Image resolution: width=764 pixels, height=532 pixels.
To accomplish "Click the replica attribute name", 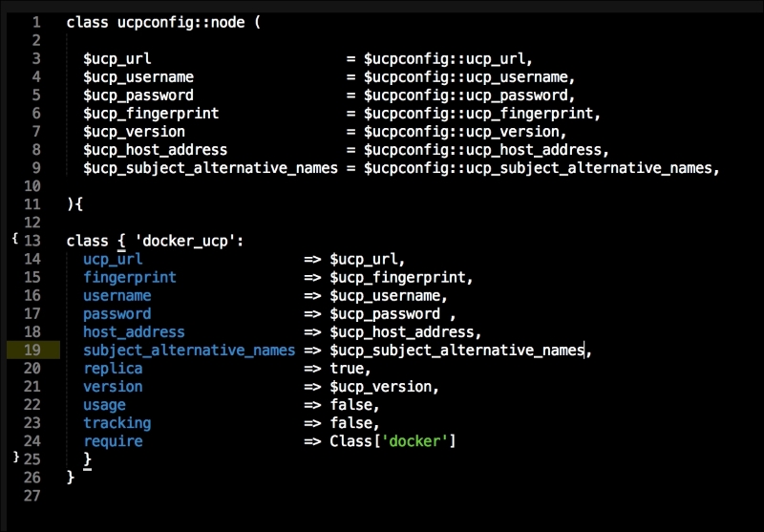I will (113, 369).
